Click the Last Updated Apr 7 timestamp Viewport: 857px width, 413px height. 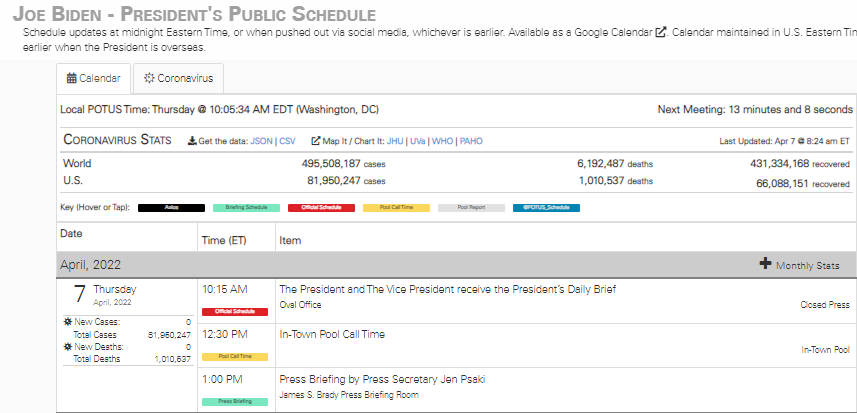784,141
